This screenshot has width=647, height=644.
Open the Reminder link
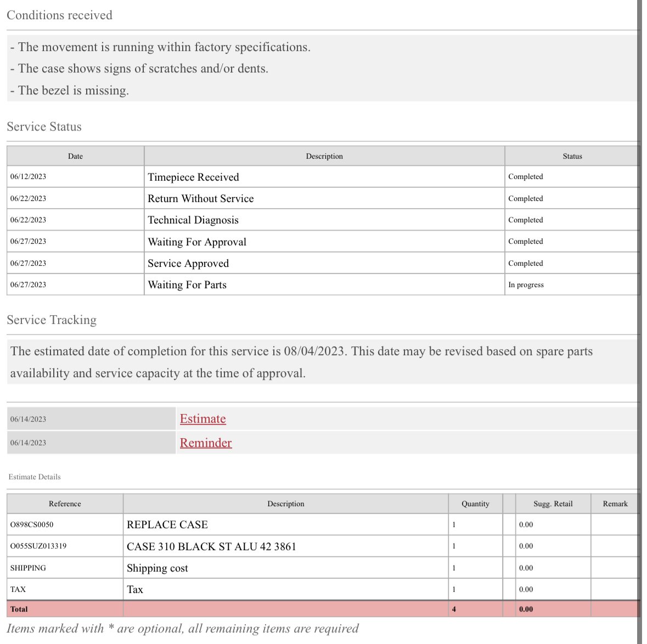pos(206,443)
